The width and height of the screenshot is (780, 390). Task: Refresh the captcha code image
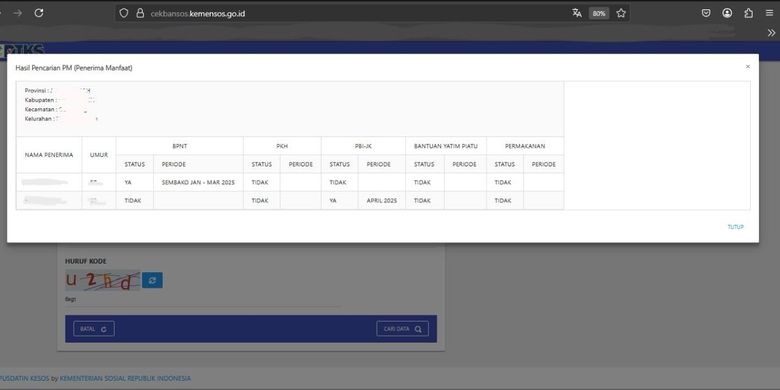[x=152, y=280]
